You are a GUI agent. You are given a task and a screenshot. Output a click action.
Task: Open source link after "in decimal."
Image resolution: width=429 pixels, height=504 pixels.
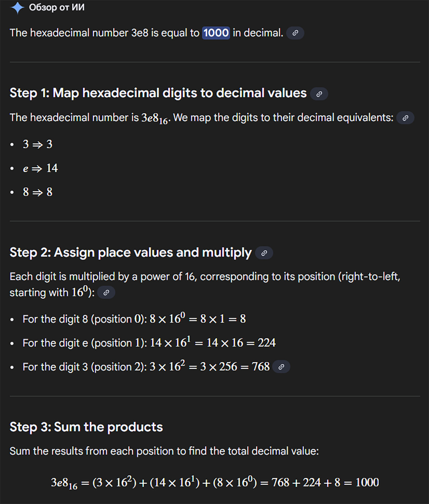[295, 33]
